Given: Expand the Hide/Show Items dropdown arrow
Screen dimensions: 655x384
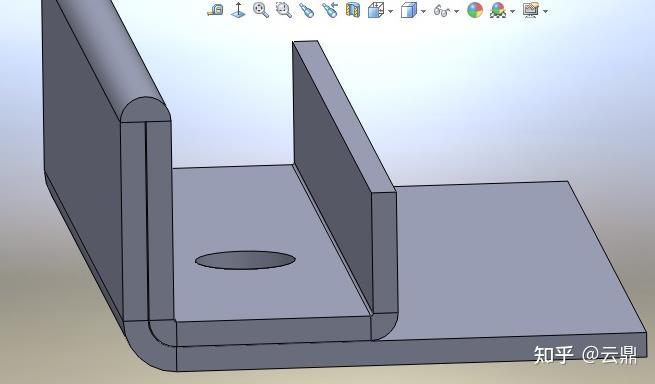Looking at the screenshot, I should point(456,11).
